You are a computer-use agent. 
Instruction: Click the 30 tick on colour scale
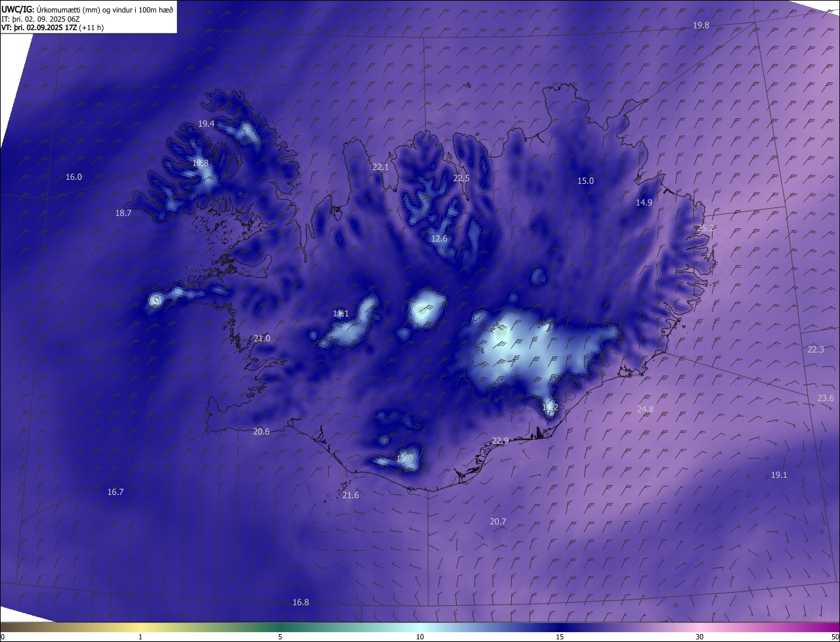700,637
